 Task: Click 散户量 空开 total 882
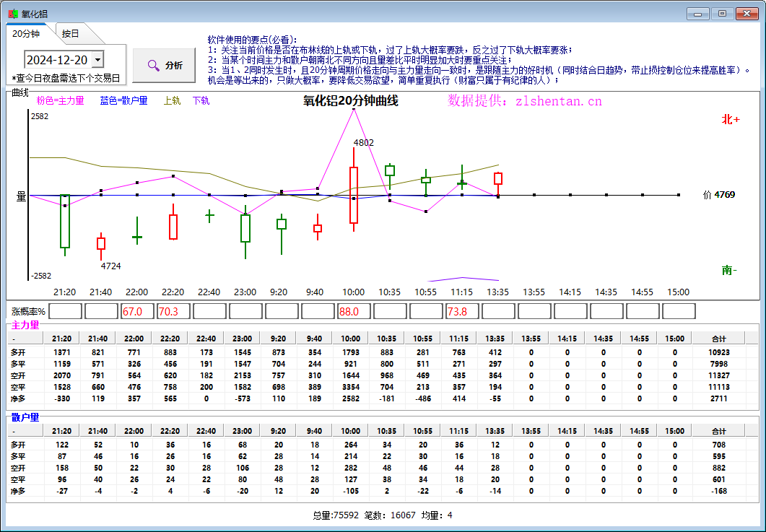[718, 468]
